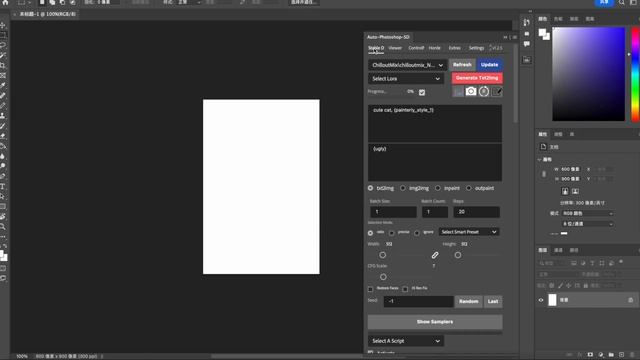Collapse the Auto-Photoshop-SD panel with double arrows
The image size is (640, 360).
tap(505, 37)
